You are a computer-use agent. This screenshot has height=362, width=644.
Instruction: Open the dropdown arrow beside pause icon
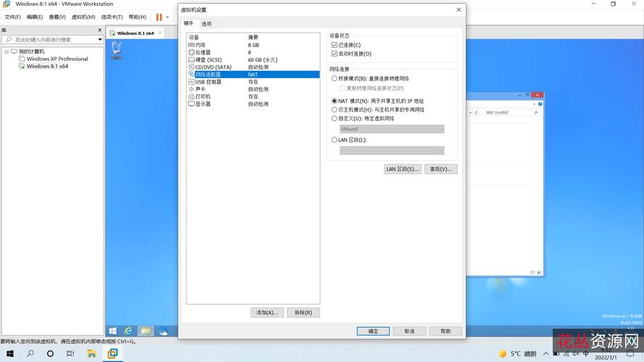(x=167, y=17)
